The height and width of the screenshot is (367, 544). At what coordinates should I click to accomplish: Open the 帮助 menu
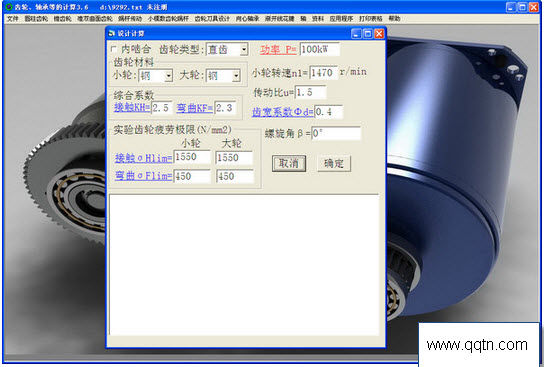click(394, 19)
